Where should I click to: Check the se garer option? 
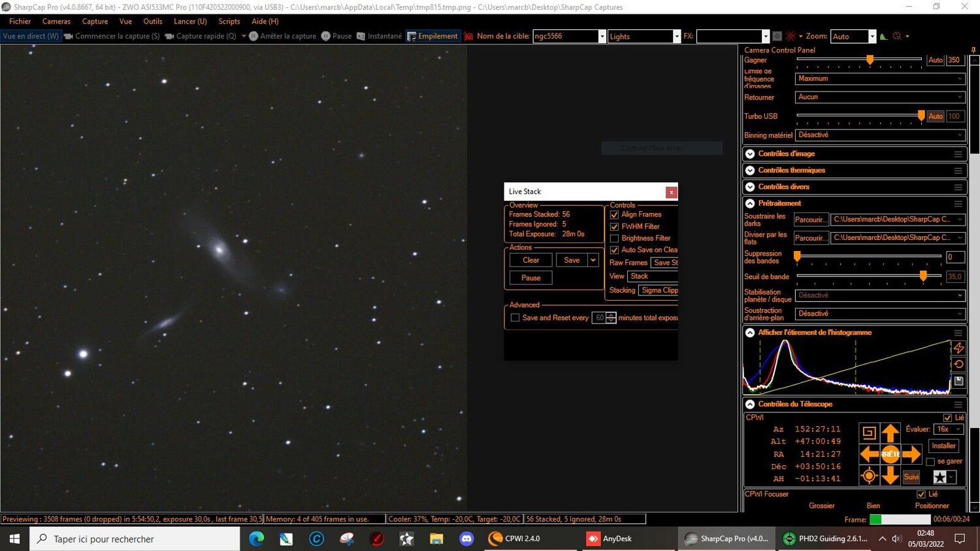point(930,461)
